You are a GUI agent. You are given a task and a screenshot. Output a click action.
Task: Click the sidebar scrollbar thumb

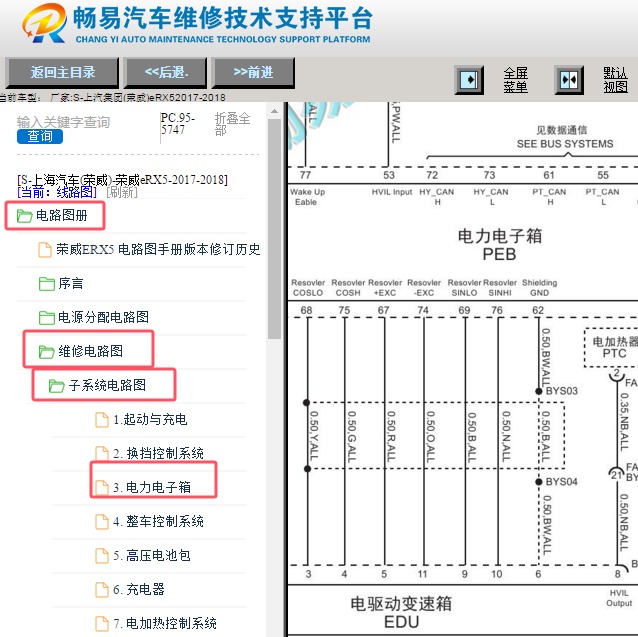point(275,229)
